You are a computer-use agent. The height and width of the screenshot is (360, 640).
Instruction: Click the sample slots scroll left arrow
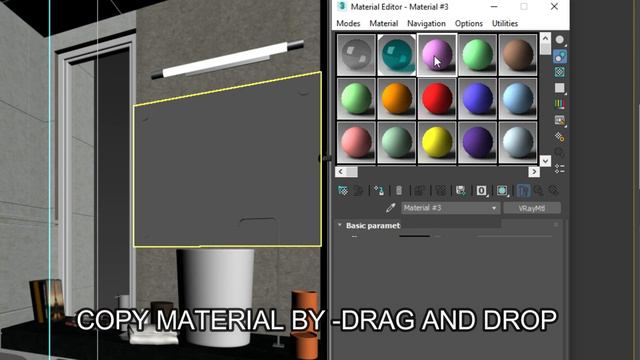point(341,172)
